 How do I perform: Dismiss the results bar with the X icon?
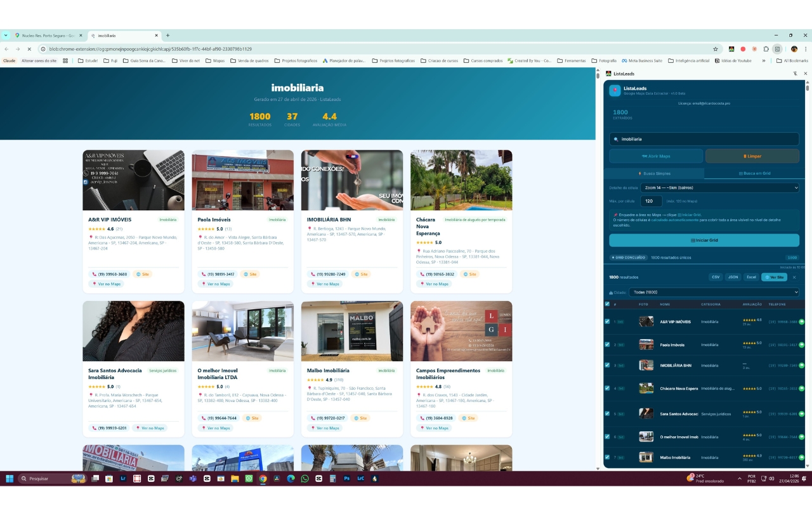point(794,277)
